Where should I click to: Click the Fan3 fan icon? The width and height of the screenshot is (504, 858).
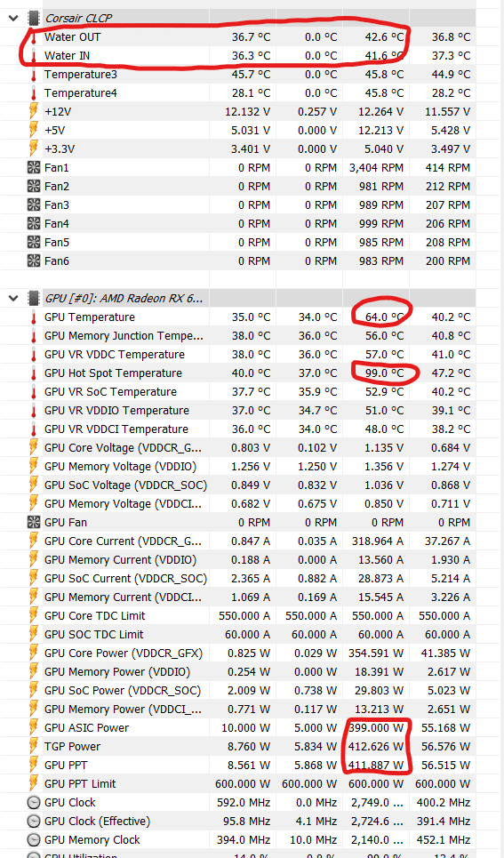pos(34,204)
